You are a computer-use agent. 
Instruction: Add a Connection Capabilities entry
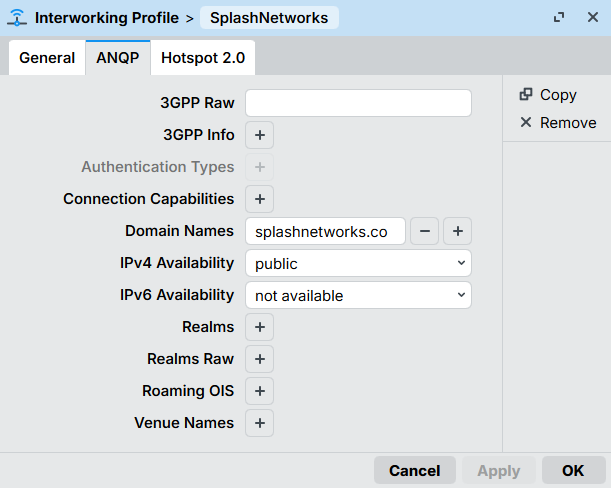point(259,199)
